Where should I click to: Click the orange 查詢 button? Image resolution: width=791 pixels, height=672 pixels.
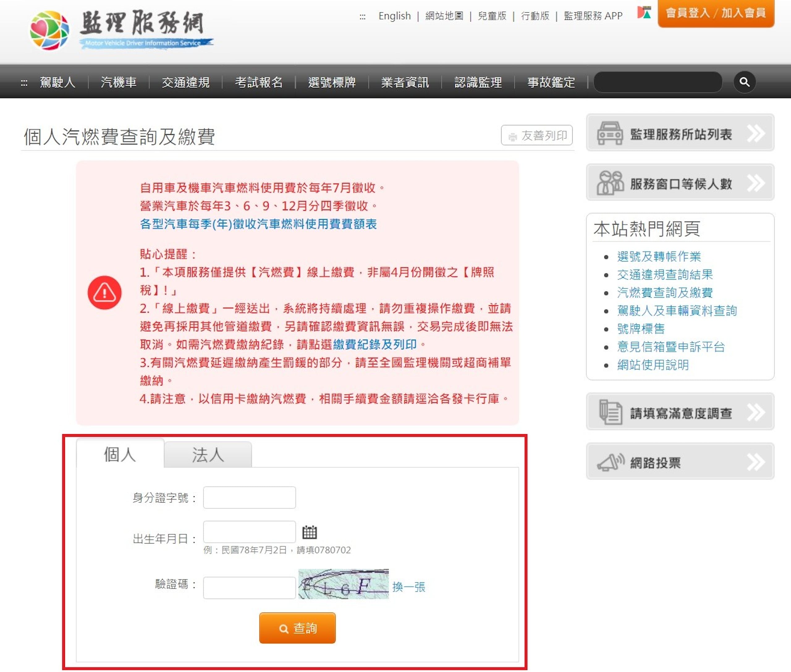297,628
